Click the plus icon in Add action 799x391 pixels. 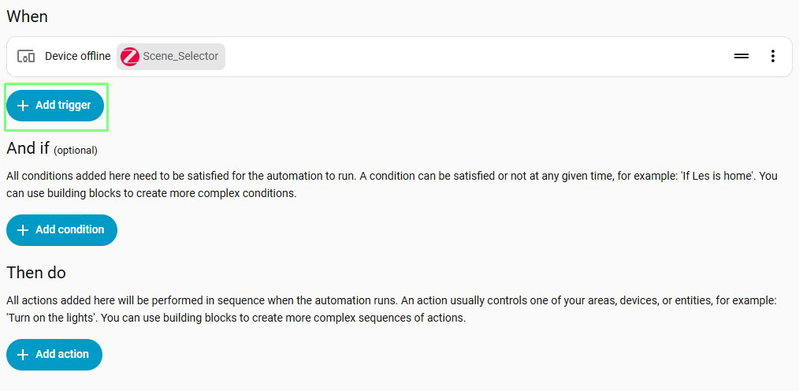[22, 355]
